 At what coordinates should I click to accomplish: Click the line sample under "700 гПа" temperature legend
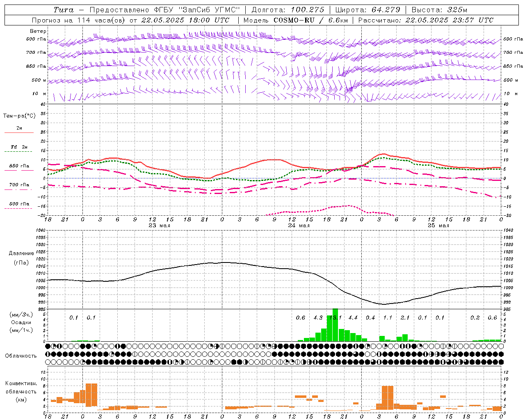(19, 190)
